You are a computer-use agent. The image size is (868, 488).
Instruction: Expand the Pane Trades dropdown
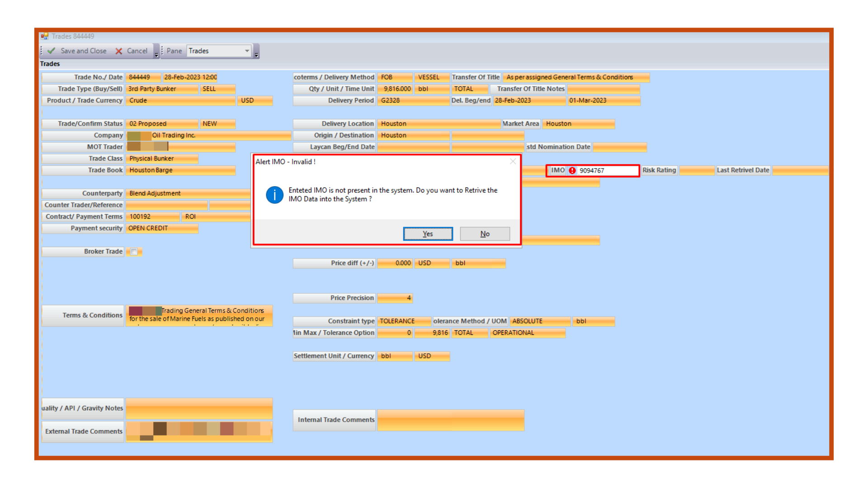pyautogui.click(x=247, y=51)
